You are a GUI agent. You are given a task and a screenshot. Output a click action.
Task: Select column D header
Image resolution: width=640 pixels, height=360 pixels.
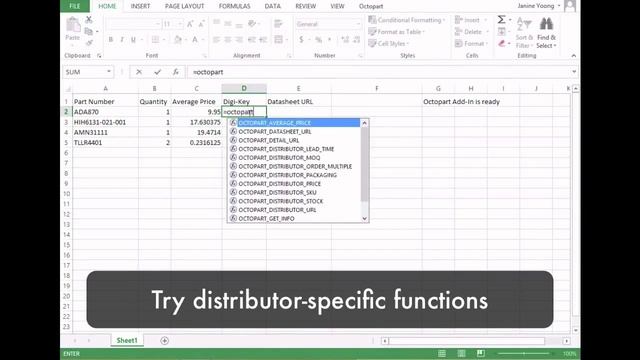pyautogui.click(x=244, y=88)
